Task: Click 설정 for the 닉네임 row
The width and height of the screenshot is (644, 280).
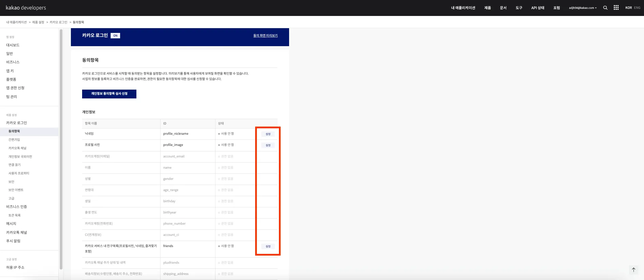Action: click(268, 134)
